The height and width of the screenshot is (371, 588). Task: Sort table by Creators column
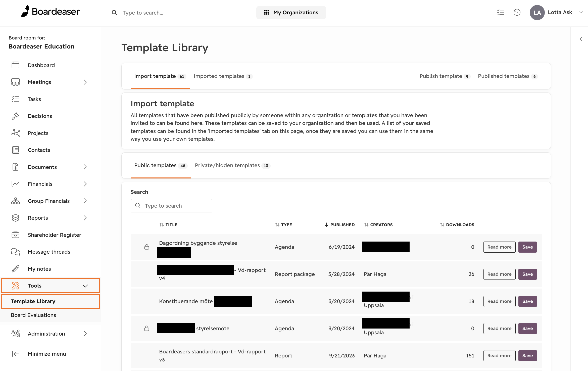point(378,225)
